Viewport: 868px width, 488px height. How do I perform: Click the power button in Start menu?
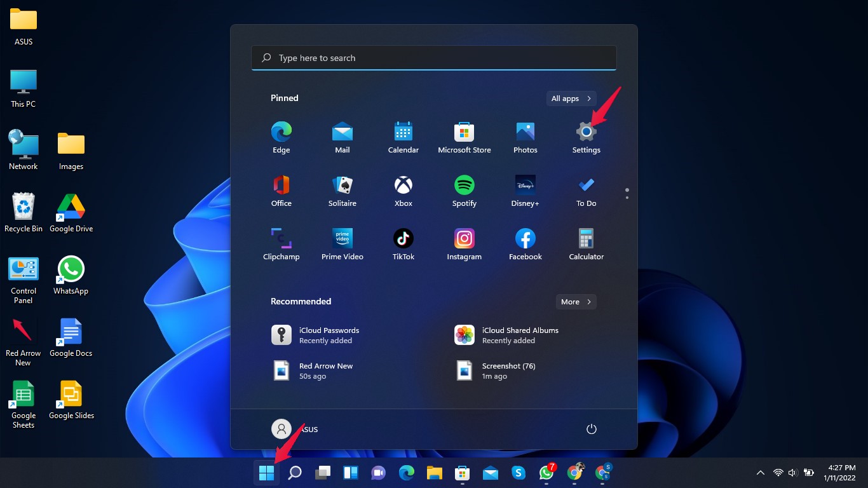[591, 429]
